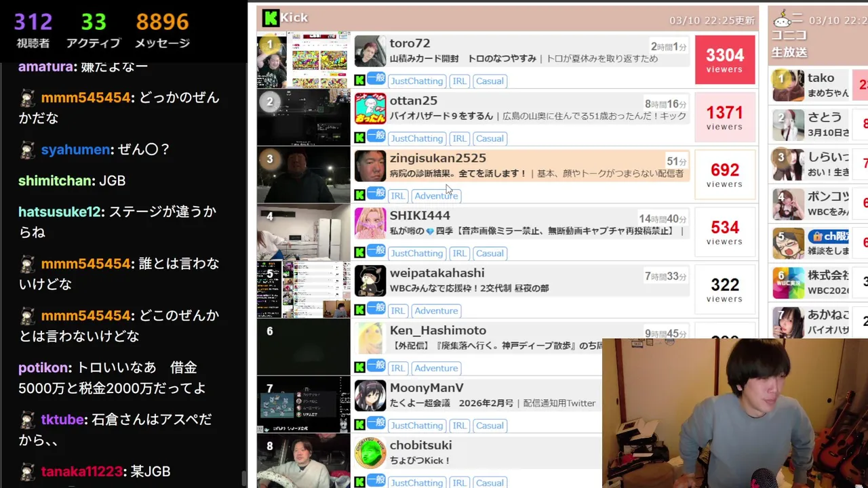Select Casual tag on toro72's row
The image size is (868, 488).
click(x=490, y=81)
